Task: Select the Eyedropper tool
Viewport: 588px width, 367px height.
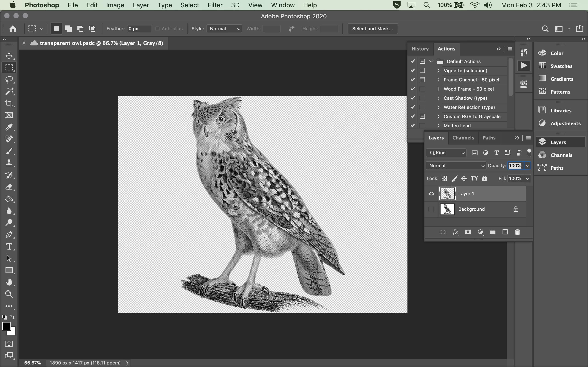Action: click(9, 127)
